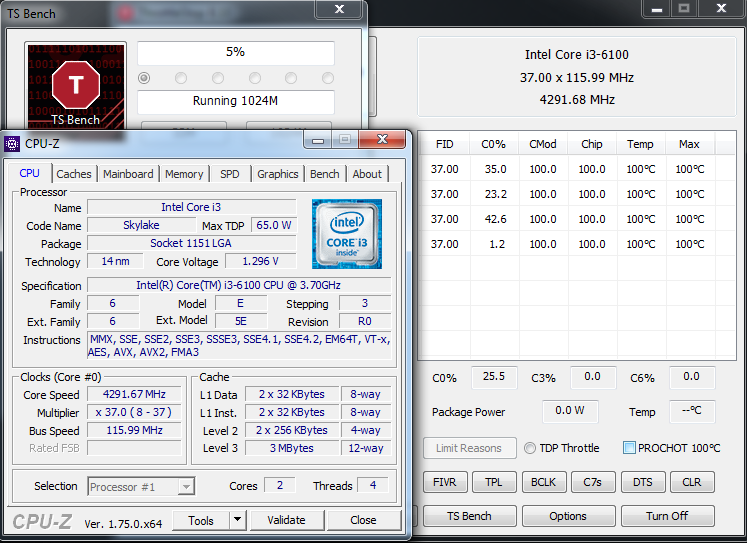Screen dimensions: 747x543
Task: Select the TDP Throttle radio button
Action: (530, 448)
